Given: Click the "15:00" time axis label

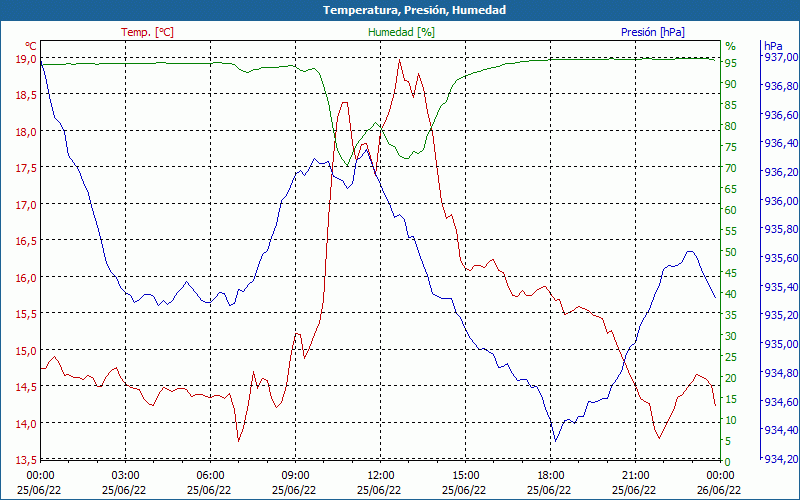Looking at the screenshot, I should [465, 476].
